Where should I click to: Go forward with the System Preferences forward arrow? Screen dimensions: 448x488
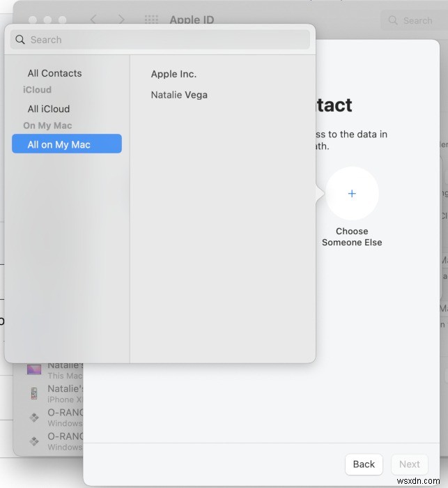[x=121, y=20]
